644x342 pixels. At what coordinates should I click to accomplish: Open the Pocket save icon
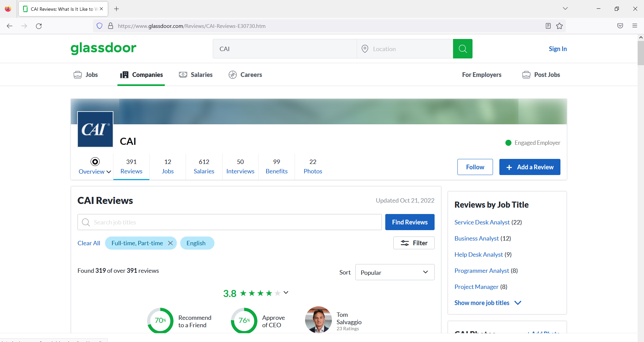tap(620, 26)
